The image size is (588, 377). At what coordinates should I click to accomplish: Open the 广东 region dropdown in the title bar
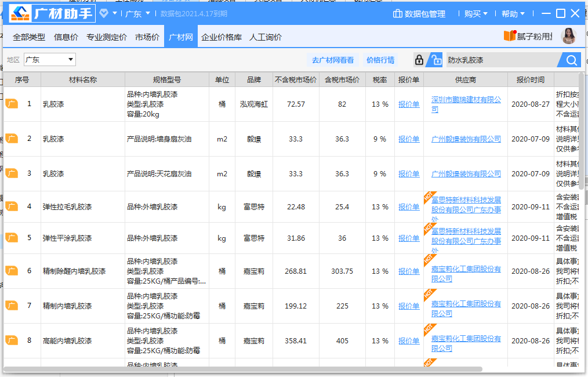pos(137,14)
